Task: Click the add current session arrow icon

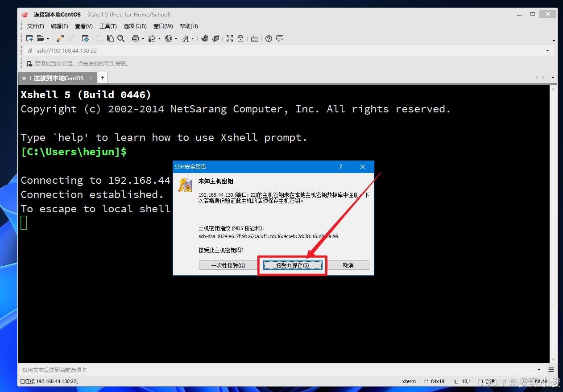Action: (x=29, y=64)
